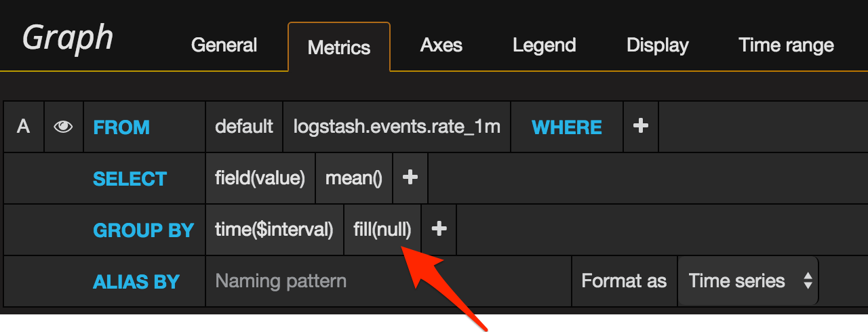Viewport: 868px width, 332px height.
Task: Click plus icon after WHERE
Action: 641,127
